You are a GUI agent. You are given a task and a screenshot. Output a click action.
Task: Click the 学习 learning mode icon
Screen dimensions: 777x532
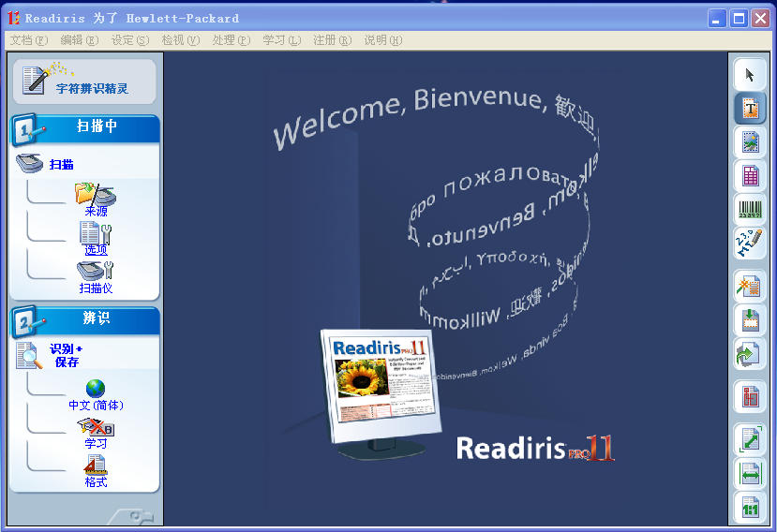tap(96, 427)
